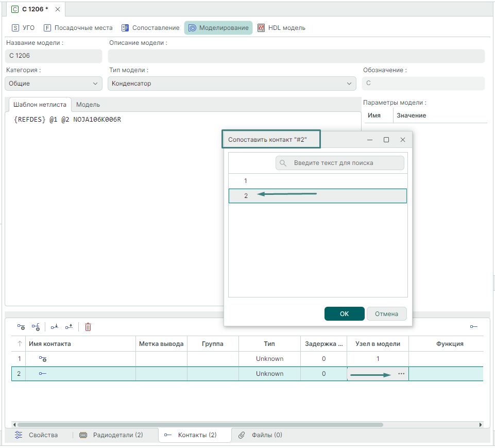Open the Радиодетали (2) bottom tab
The width and height of the screenshot is (495, 448).
coord(111,435)
